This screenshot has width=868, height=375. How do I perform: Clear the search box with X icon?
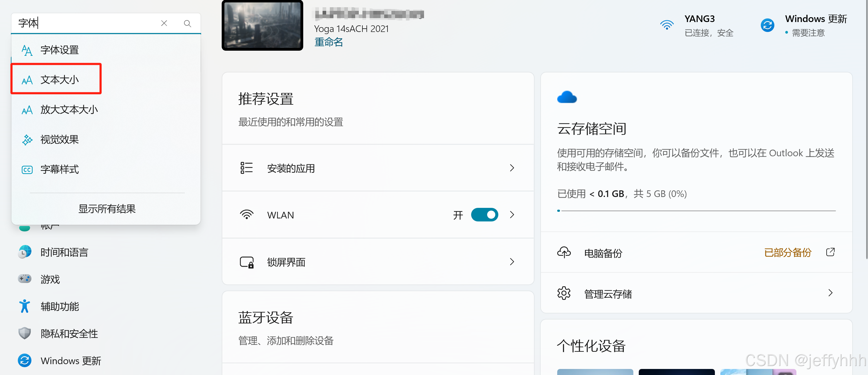click(x=164, y=23)
